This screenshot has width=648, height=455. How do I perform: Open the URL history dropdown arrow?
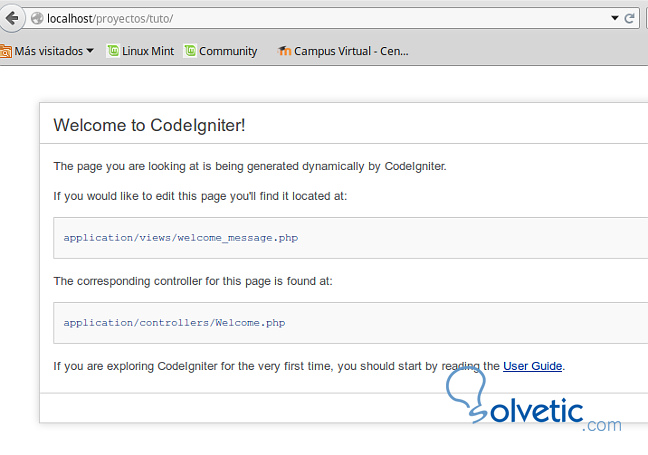coord(615,18)
